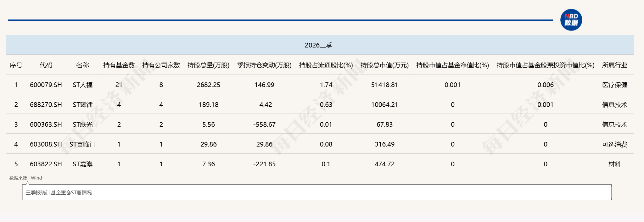Click the stock name ST联光

[83, 125]
